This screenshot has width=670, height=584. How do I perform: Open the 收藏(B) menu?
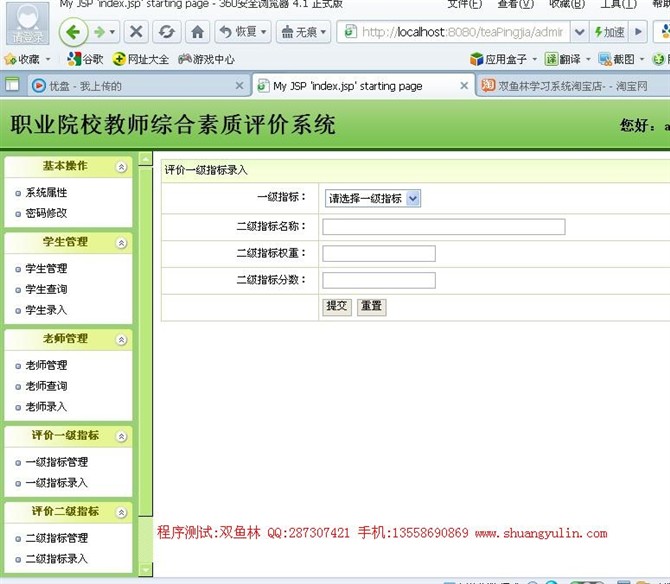click(x=567, y=4)
